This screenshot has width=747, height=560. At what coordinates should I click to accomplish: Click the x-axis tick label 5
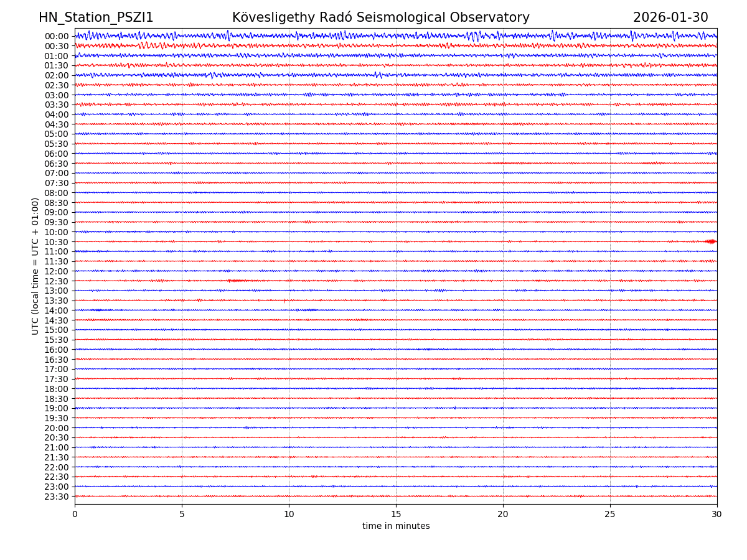pyautogui.click(x=182, y=515)
